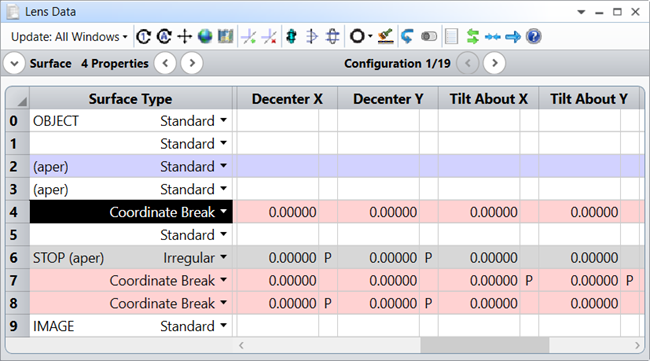
Task: Go to the previous surface properties arrow
Action: pos(165,63)
